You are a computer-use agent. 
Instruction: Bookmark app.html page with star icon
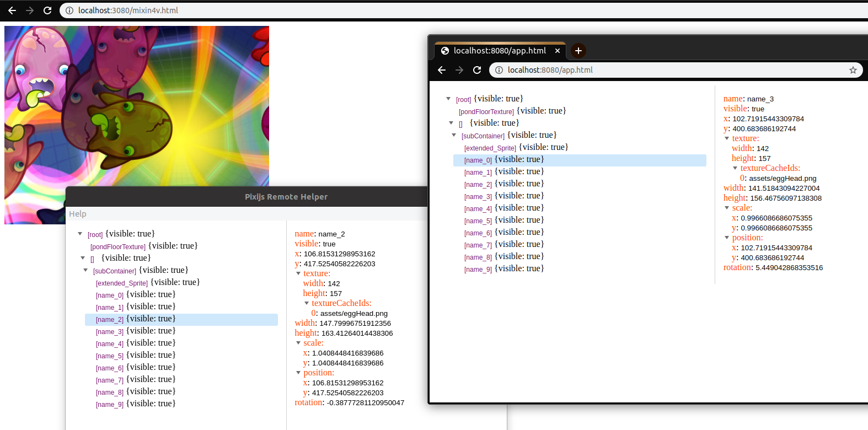(x=853, y=70)
